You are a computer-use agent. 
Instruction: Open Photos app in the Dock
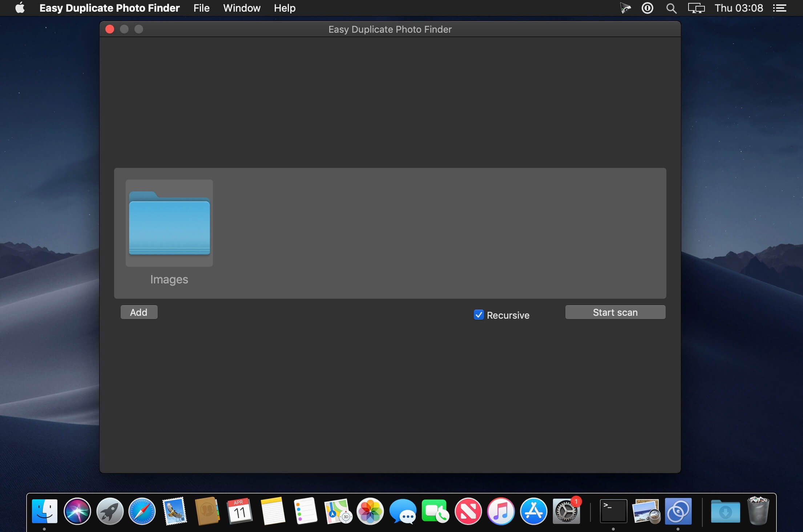coord(370,511)
